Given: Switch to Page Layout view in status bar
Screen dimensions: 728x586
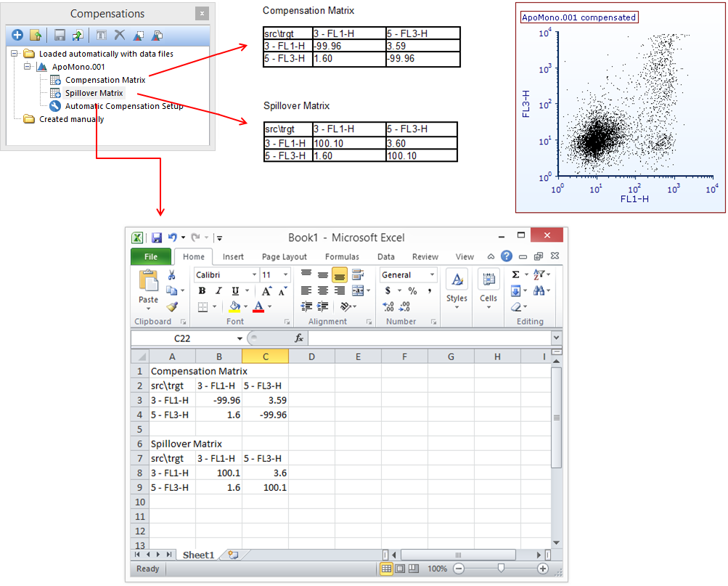Looking at the screenshot, I should point(400,569).
